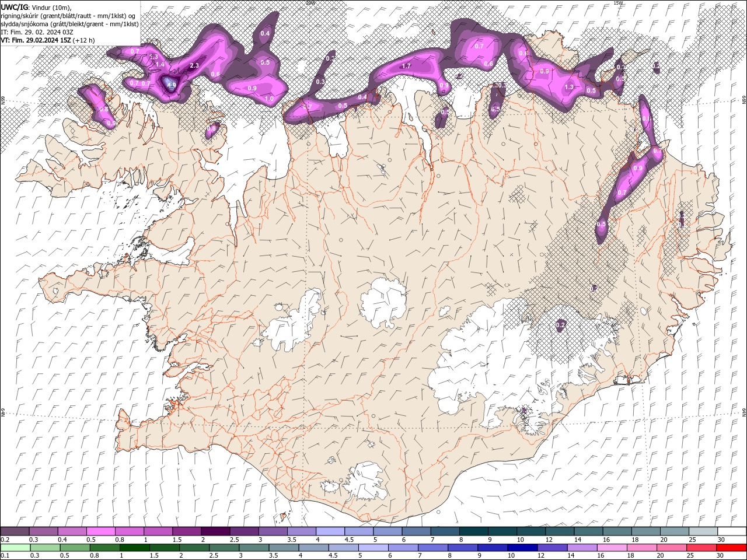Select the 20 rose pink swatch in the rain scale
The image size is (747, 560).
[x=671, y=548]
